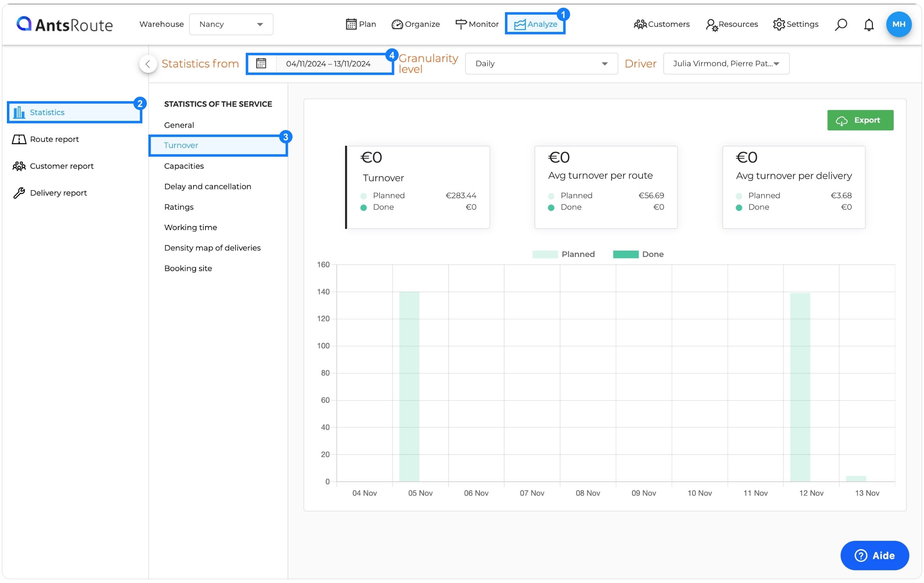Click STATISTICS OF THE SERVICE heading
The height and width of the screenshot is (583, 924).
[218, 104]
